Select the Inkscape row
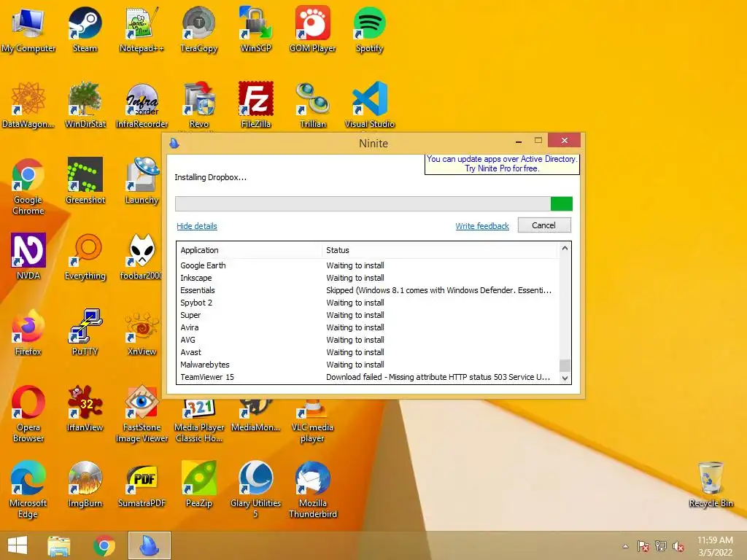 tap(368, 278)
